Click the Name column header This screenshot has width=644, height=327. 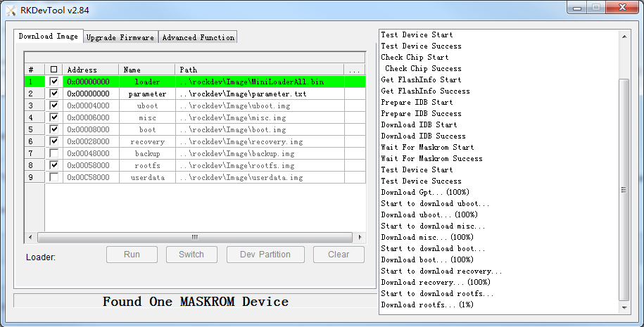point(147,70)
